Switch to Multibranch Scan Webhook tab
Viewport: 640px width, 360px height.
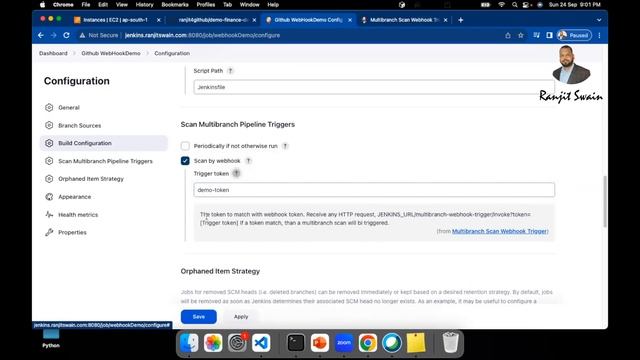(404, 20)
